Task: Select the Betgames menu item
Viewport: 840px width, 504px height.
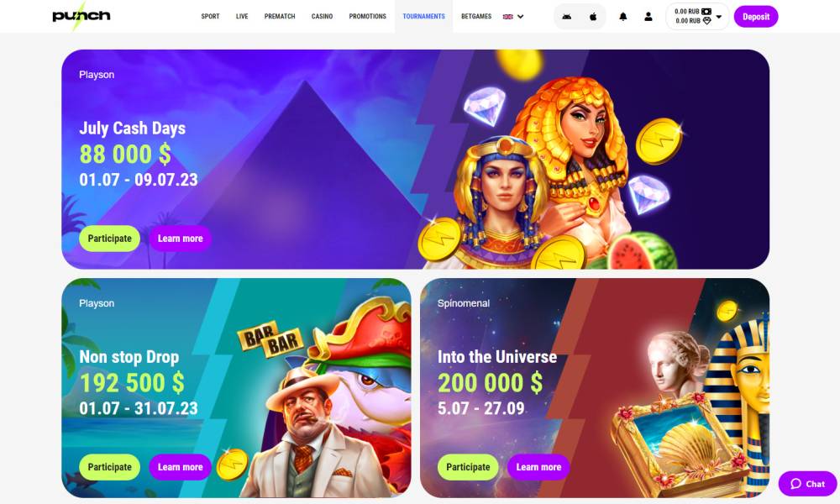Action: 476,17
